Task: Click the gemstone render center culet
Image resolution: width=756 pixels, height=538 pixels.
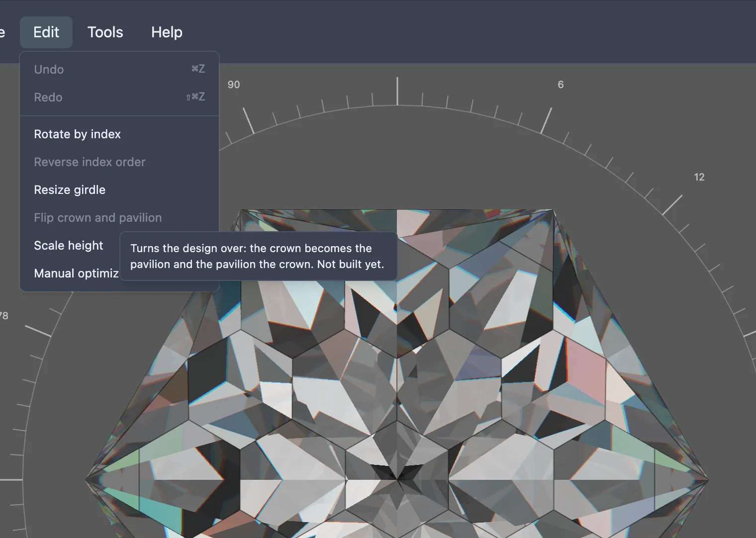Action: (397, 480)
